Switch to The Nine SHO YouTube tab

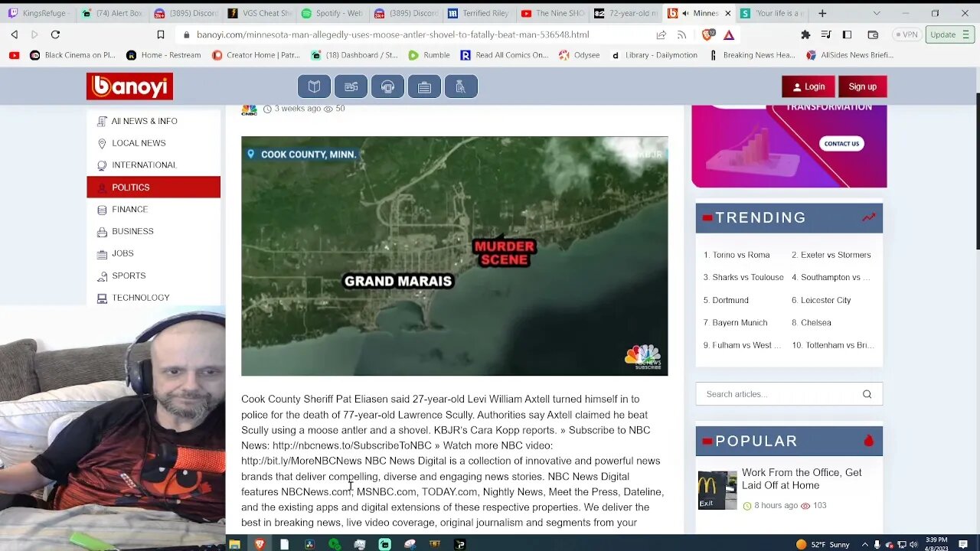pos(552,13)
